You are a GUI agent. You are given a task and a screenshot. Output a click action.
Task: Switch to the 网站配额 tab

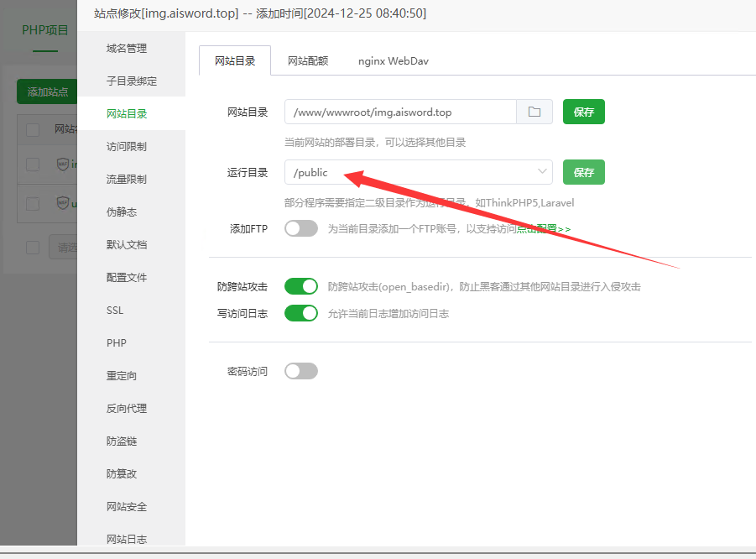pyautogui.click(x=308, y=61)
